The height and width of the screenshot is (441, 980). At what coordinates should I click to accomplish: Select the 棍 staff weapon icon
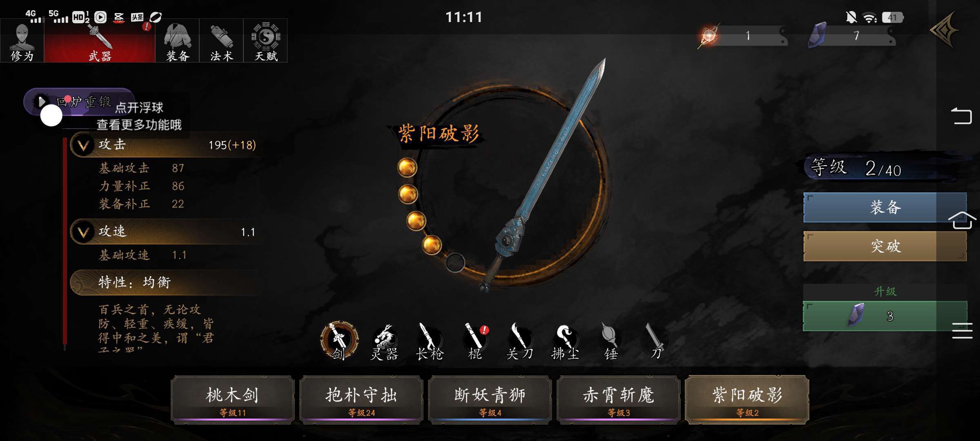[475, 342]
